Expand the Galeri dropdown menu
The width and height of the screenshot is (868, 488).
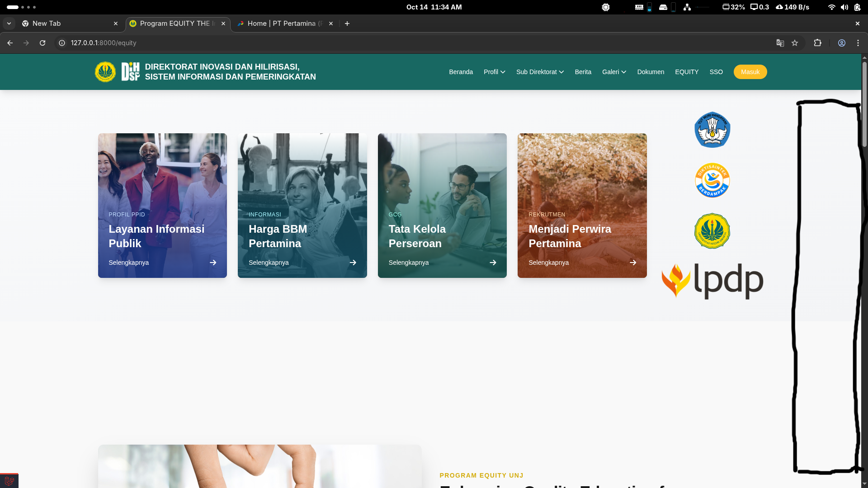(x=614, y=72)
